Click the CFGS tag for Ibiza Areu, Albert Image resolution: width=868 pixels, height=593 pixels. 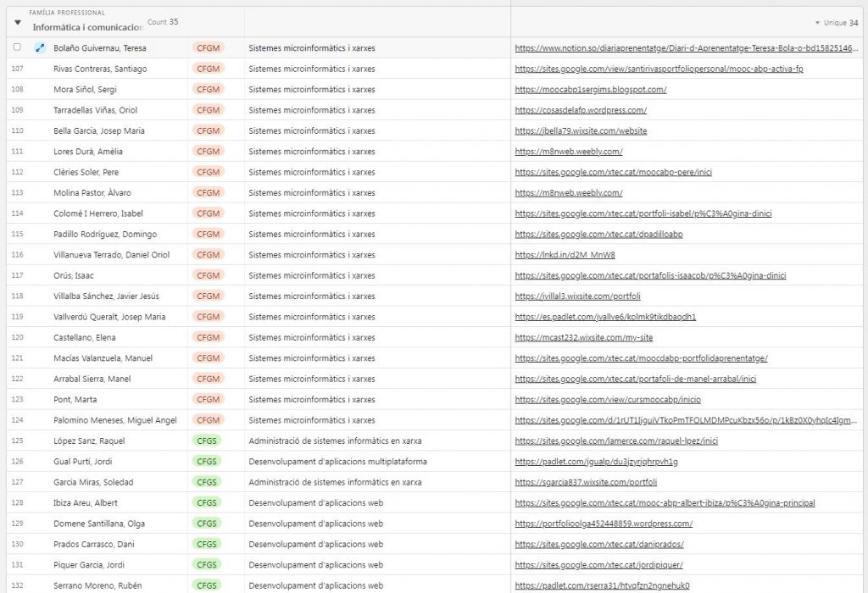point(207,503)
